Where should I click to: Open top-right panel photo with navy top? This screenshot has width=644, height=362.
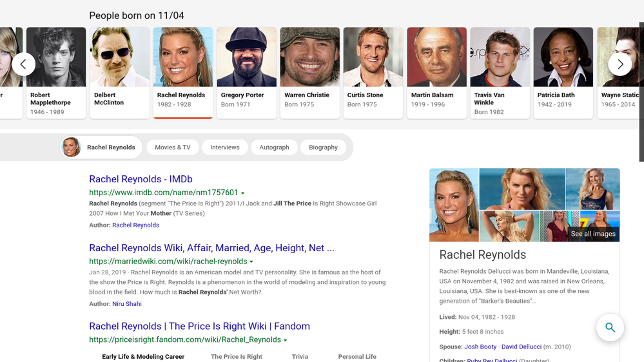pyautogui.click(x=592, y=189)
